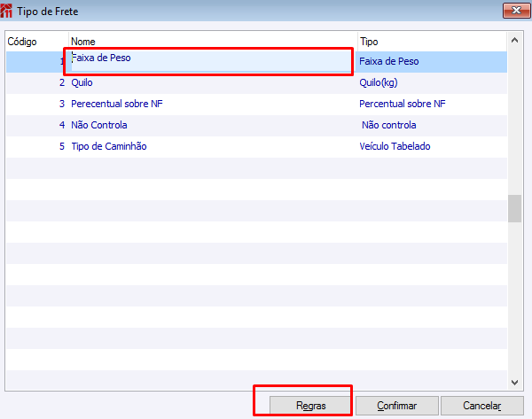The width and height of the screenshot is (532, 419).
Task: Select the Quilo name row
Action: tap(213, 82)
